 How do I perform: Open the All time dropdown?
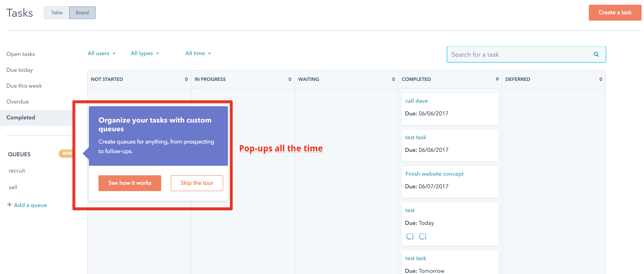point(198,53)
